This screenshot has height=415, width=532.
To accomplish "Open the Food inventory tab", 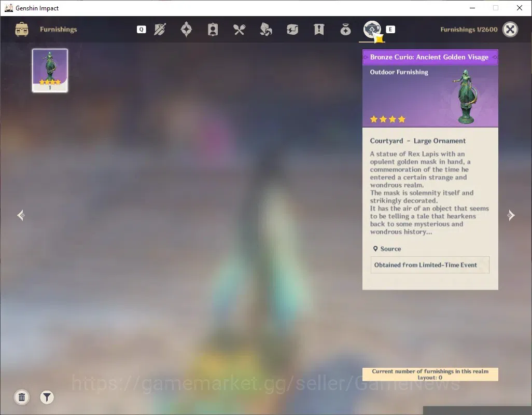I will [x=239, y=30].
